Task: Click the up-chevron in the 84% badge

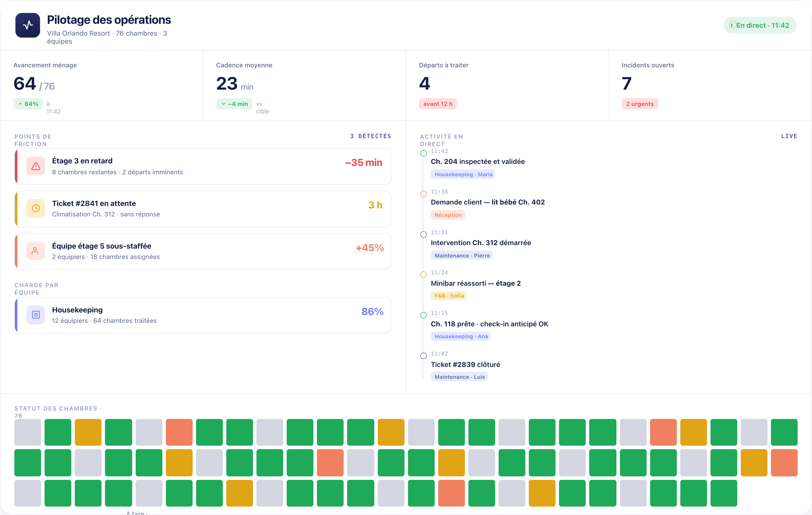Action: pyautogui.click(x=20, y=104)
